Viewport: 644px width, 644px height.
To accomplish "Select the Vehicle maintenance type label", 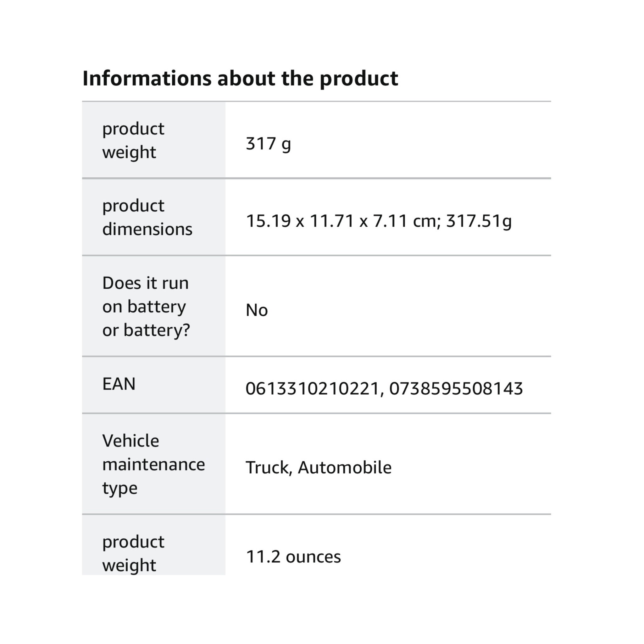I will [x=153, y=464].
